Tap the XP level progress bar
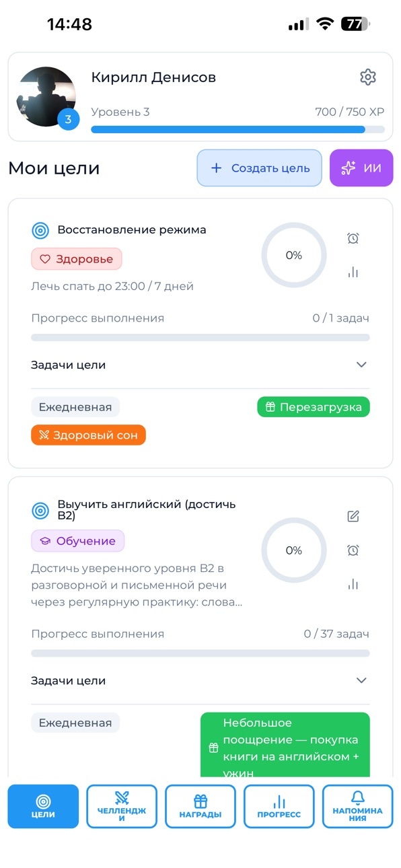The width and height of the screenshot is (401, 868). pyautogui.click(x=238, y=129)
